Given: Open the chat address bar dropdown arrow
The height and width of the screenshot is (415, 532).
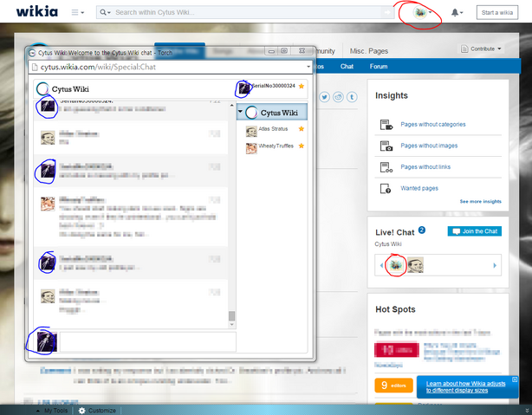Looking at the screenshot, I should [x=308, y=67].
